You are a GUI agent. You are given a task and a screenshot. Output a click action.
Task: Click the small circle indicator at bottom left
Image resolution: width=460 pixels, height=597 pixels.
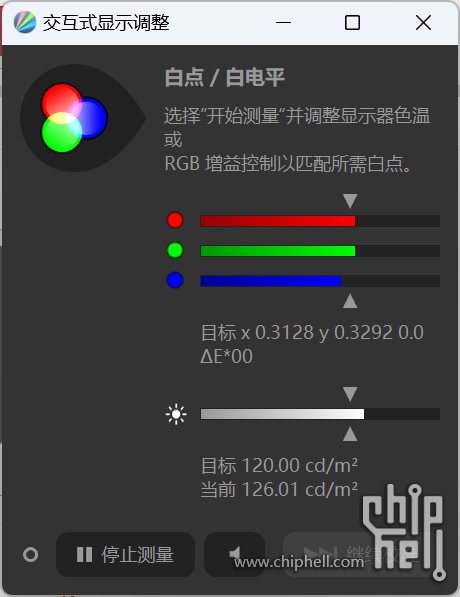tap(30, 555)
